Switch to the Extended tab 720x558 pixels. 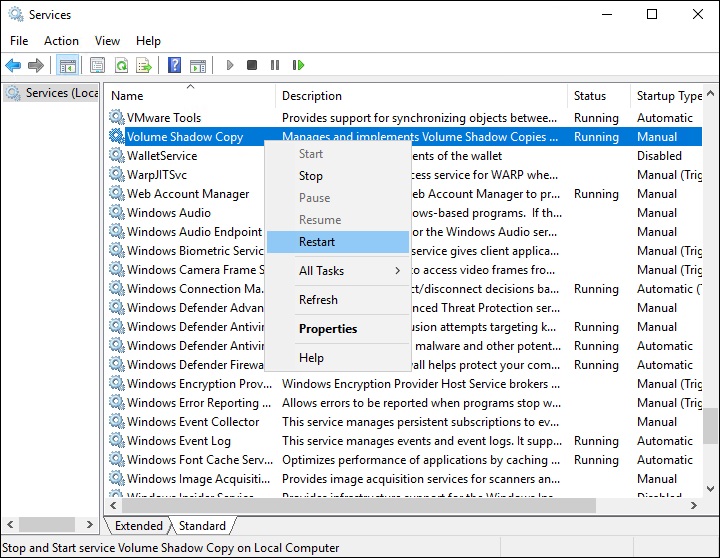[138, 526]
